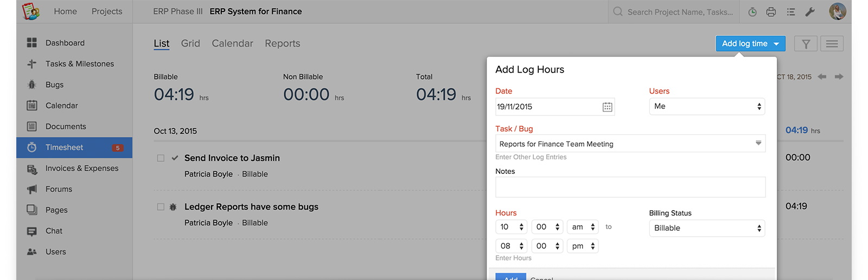The image size is (868, 280).
Task: Click the filter funnel icon
Action: pos(806,44)
